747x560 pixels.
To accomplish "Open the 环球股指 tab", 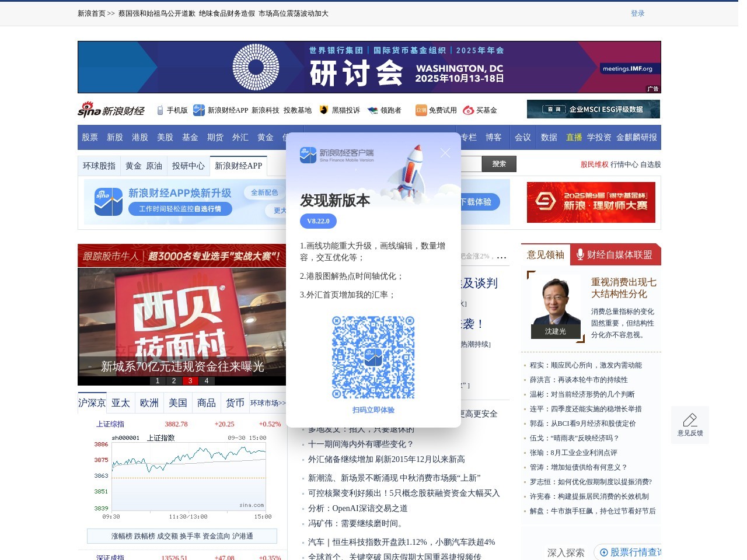I will tap(99, 166).
